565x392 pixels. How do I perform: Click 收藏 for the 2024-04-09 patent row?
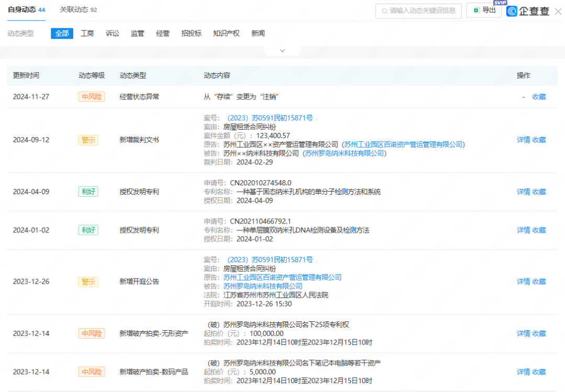[539, 192]
